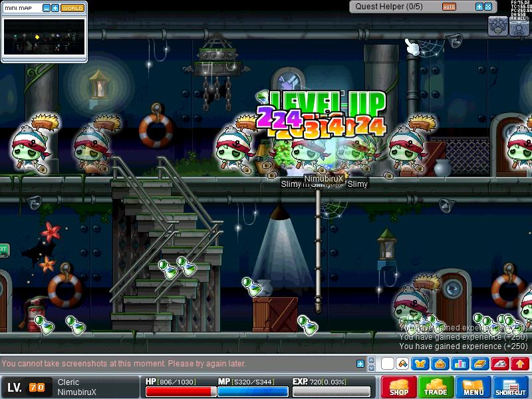Viewport: 532px width, 399px height.
Task: Click the red key settings icon
Action: tap(501, 364)
